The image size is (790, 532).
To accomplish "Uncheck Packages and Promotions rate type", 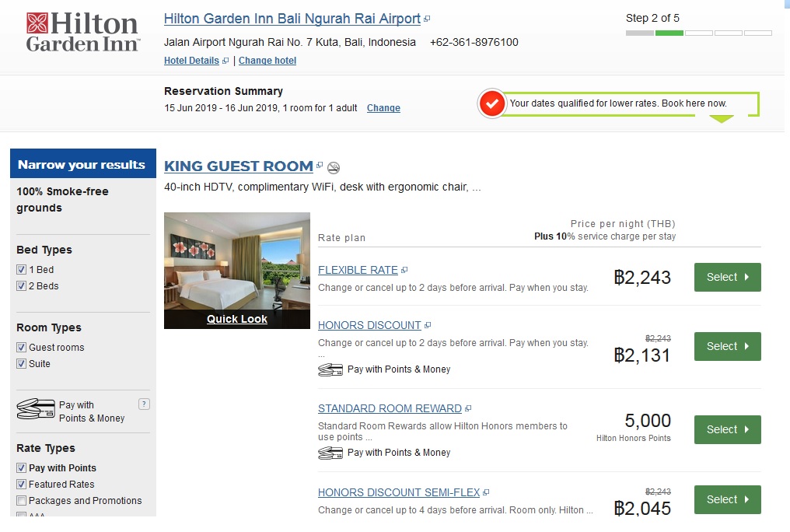I will pos(22,501).
